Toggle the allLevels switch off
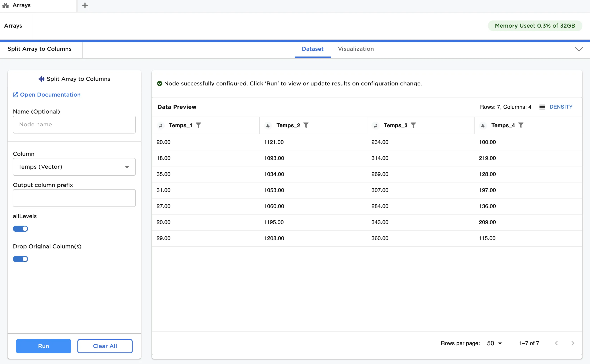The image size is (590, 364). tap(20, 229)
